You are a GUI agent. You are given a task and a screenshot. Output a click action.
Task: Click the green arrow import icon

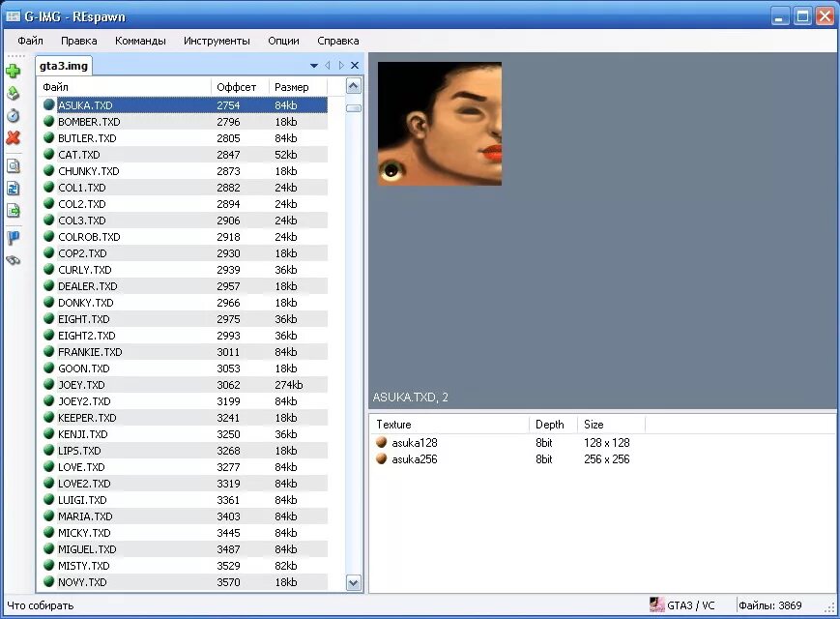point(13,93)
